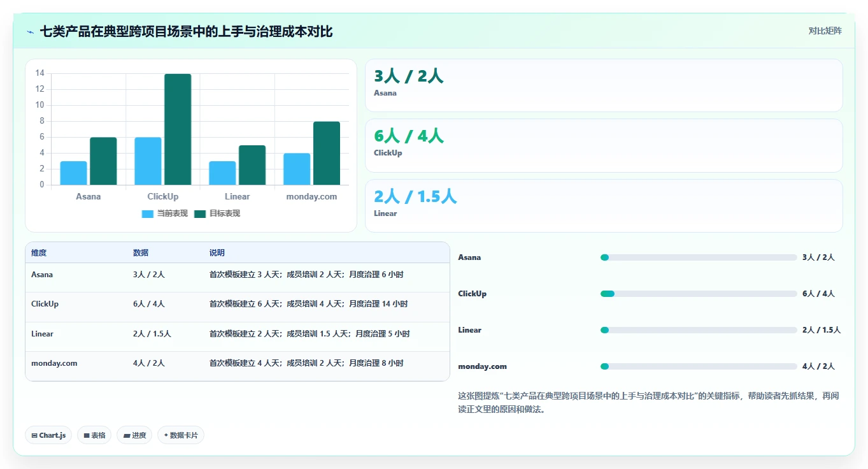
Task: Click Asana's light blue current bar
Action: tap(74, 173)
